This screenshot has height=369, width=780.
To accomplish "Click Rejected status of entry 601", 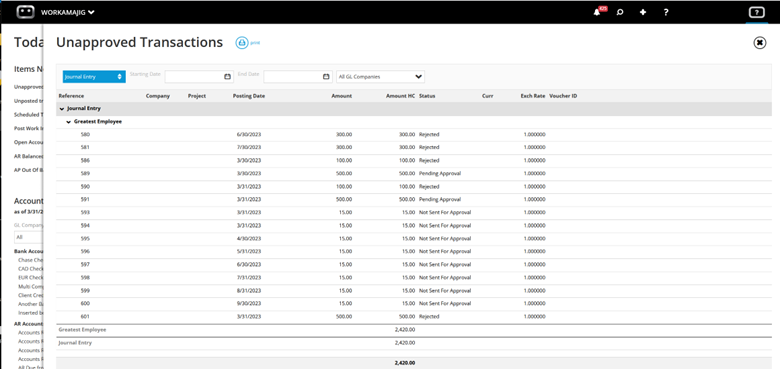I will (x=429, y=316).
